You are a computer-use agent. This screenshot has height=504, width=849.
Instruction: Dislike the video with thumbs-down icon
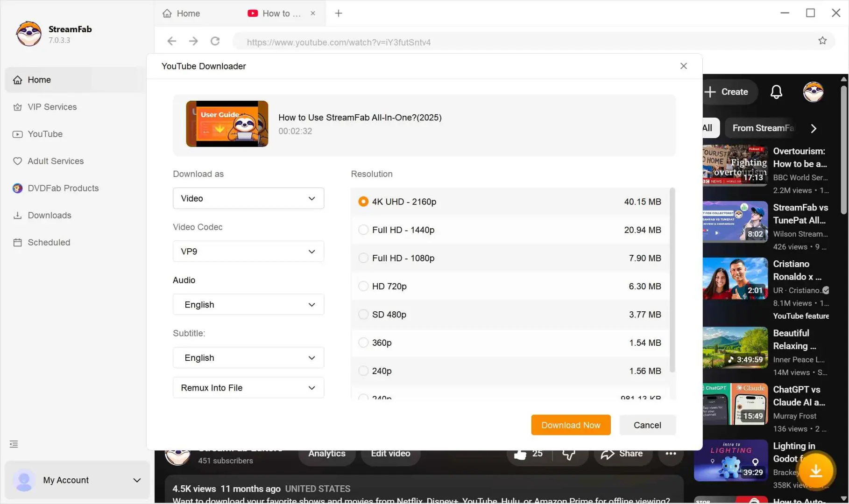click(569, 454)
